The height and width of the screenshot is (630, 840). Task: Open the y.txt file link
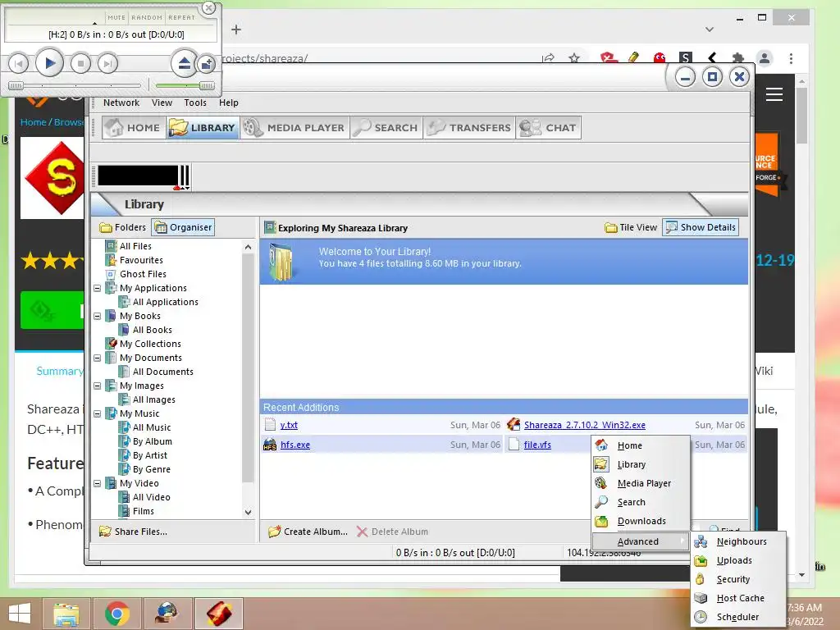click(289, 425)
